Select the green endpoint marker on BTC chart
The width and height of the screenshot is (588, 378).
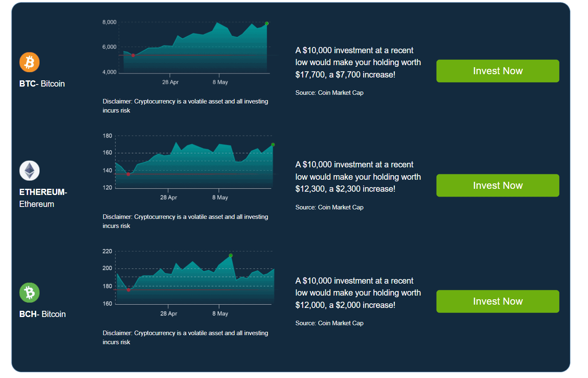coord(266,23)
